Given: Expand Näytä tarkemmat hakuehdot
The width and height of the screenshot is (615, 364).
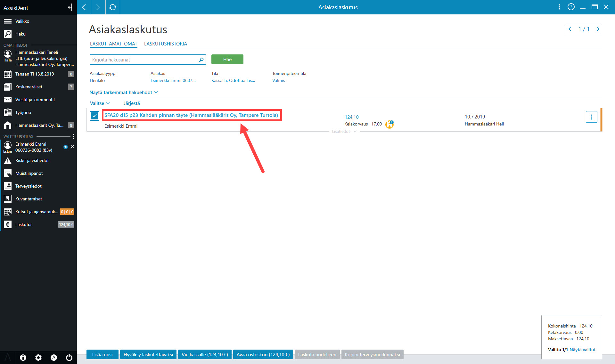Looking at the screenshot, I should pyautogui.click(x=124, y=93).
